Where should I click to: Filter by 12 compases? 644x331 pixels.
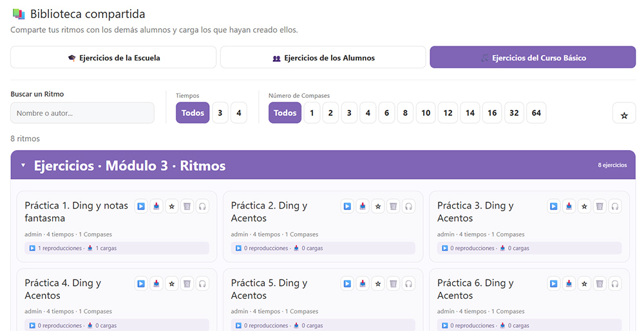[x=448, y=113]
